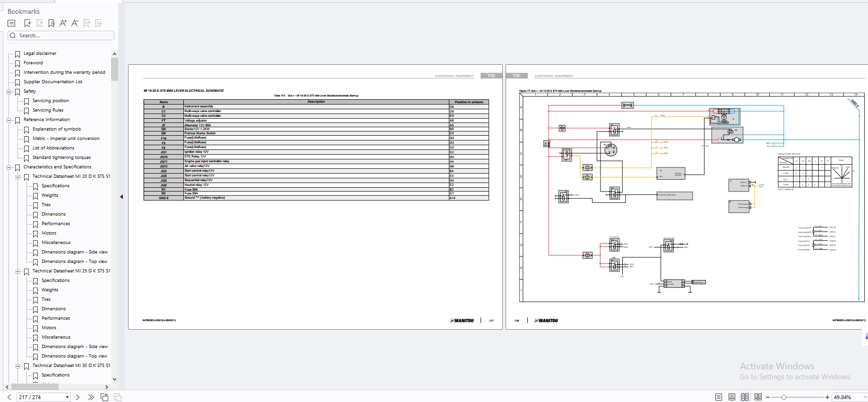Open the zoom percentage 49.84% dropdown
Image resolution: width=868 pixels, height=402 pixels.
(865, 397)
